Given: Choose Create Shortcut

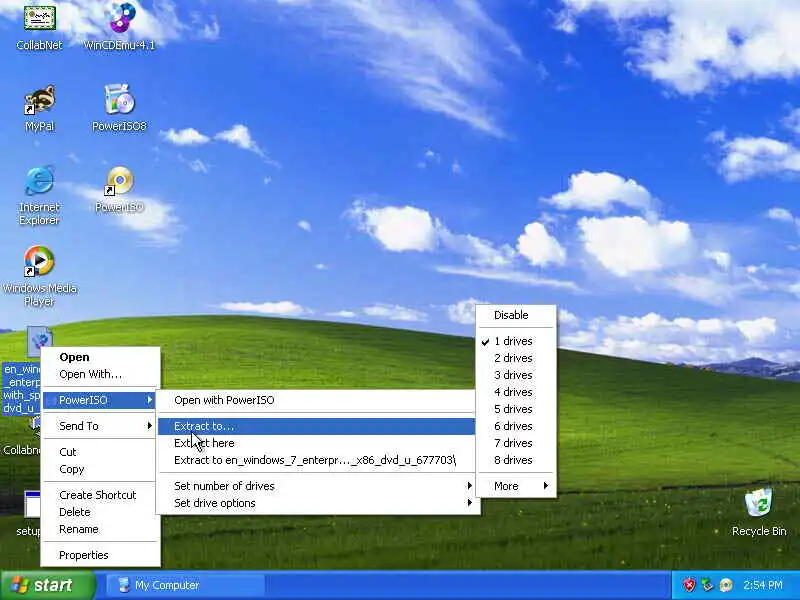Looking at the screenshot, I should [x=101, y=495].
